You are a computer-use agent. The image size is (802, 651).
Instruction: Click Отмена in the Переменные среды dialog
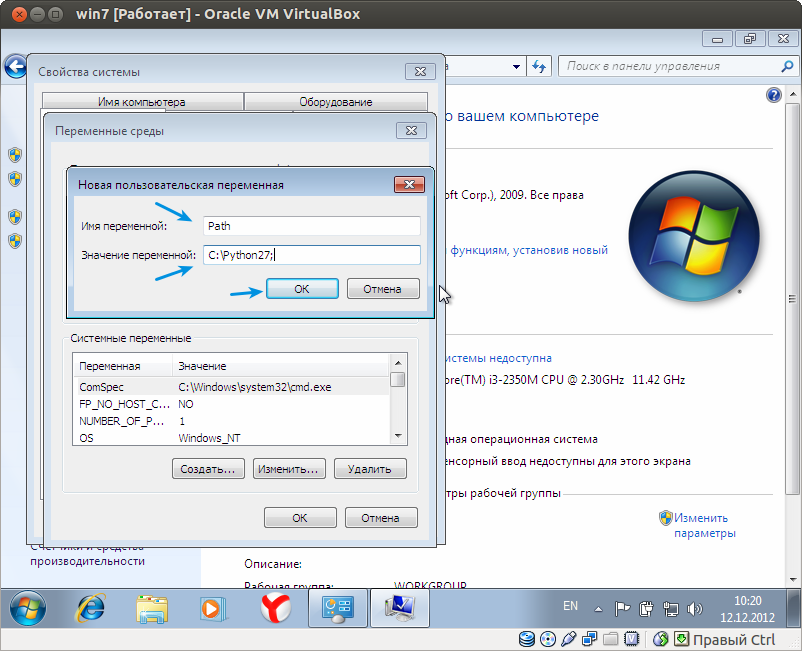pyautogui.click(x=381, y=518)
